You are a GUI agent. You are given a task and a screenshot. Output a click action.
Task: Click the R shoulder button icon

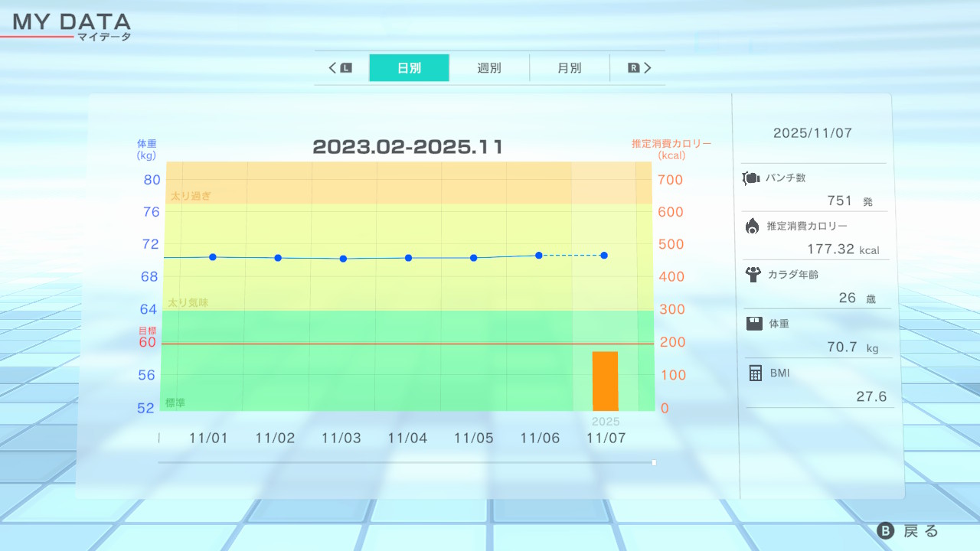click(x=633, y=68)
